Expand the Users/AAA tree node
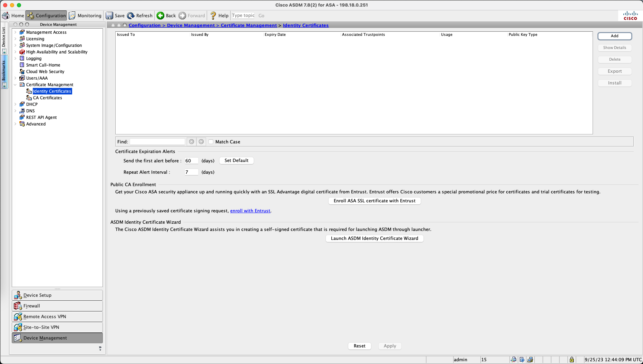Image resolution: width=643 pixels, height=364 pixels. (x=15, y=78)
